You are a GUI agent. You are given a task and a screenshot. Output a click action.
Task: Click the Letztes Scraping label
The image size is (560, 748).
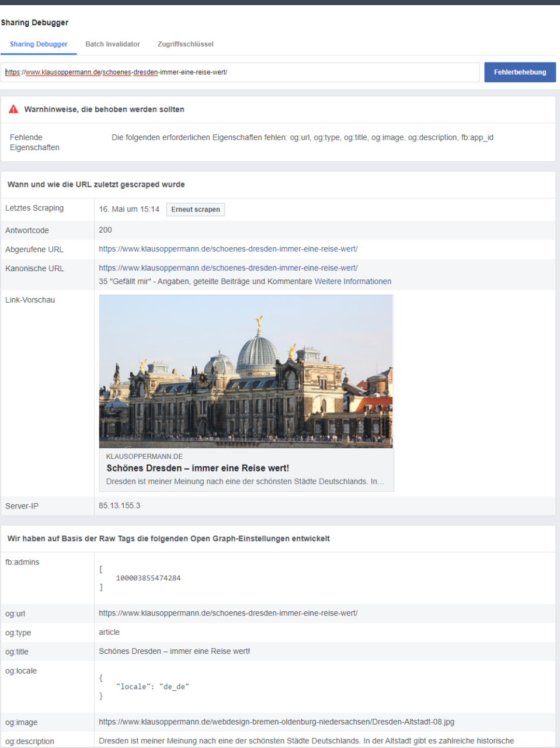tap(34, 208)
